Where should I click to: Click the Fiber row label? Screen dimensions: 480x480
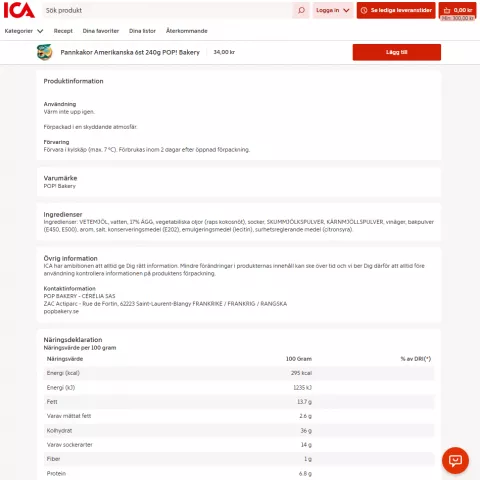click(x=53, y=459)
